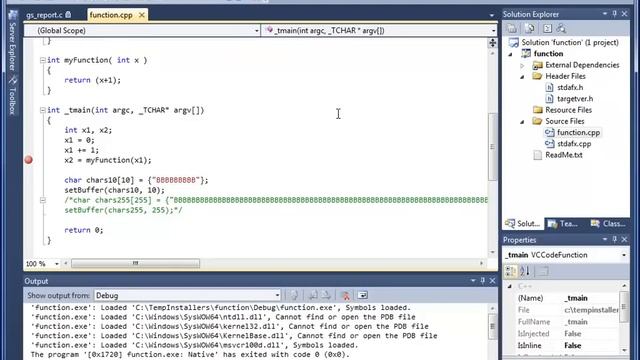
Task: Open the Solution Explorer bottom tab
Action: [523, 224]
